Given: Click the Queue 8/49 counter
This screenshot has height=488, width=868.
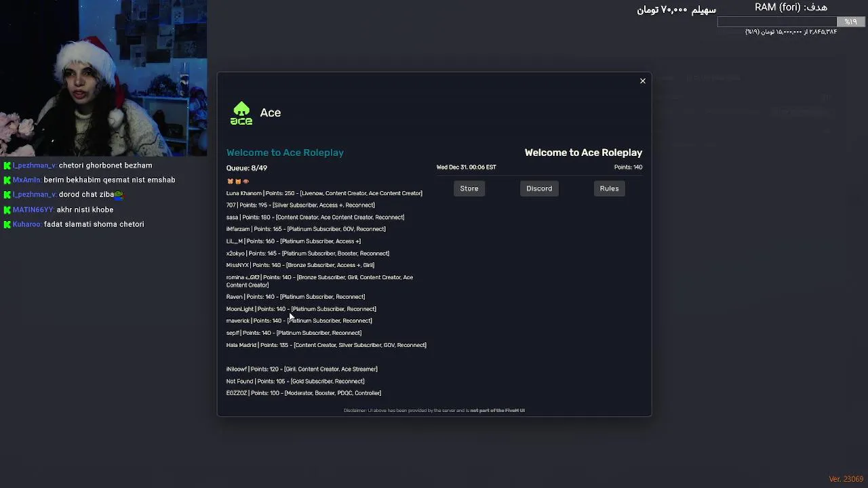Looking at the screenshot, I should 247,168.
